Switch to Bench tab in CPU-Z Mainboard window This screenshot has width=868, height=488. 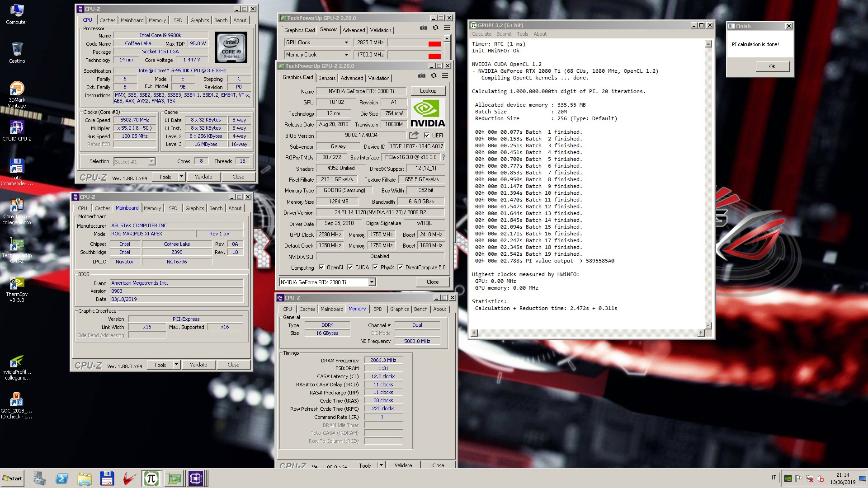pyautogui.click(x=216, y=208)
